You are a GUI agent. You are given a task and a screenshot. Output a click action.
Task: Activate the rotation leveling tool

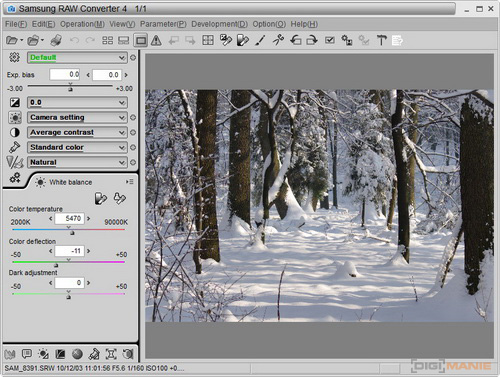coord(278,40)
